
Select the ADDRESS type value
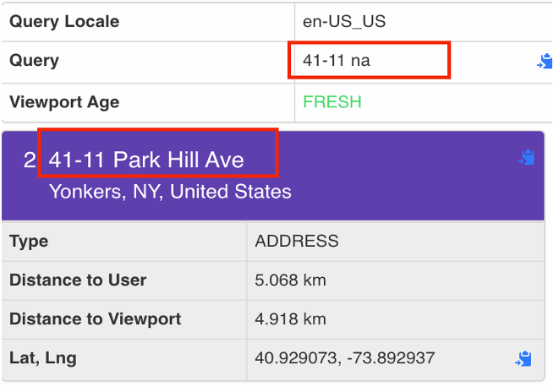(x=297, y=241)
